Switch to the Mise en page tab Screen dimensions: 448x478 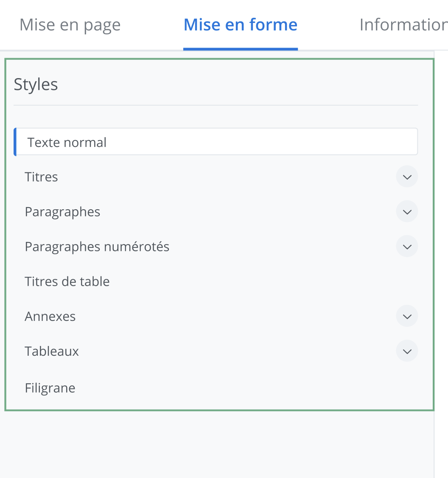[x=70, y=25]
